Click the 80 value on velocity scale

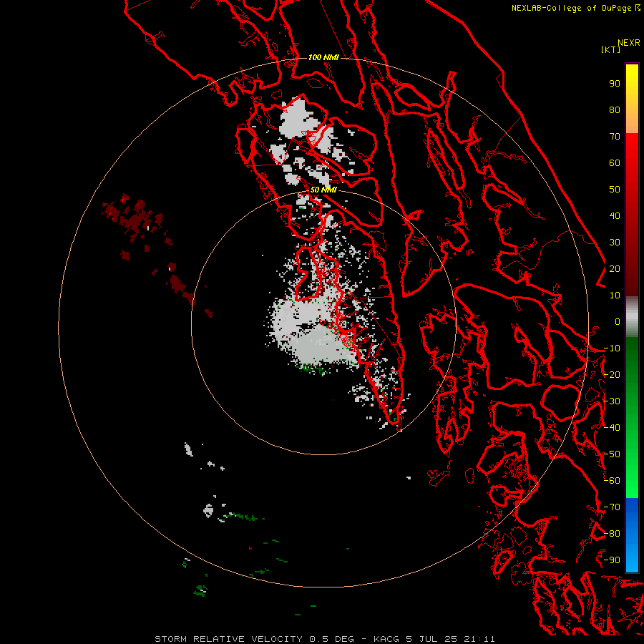point(615,110)
